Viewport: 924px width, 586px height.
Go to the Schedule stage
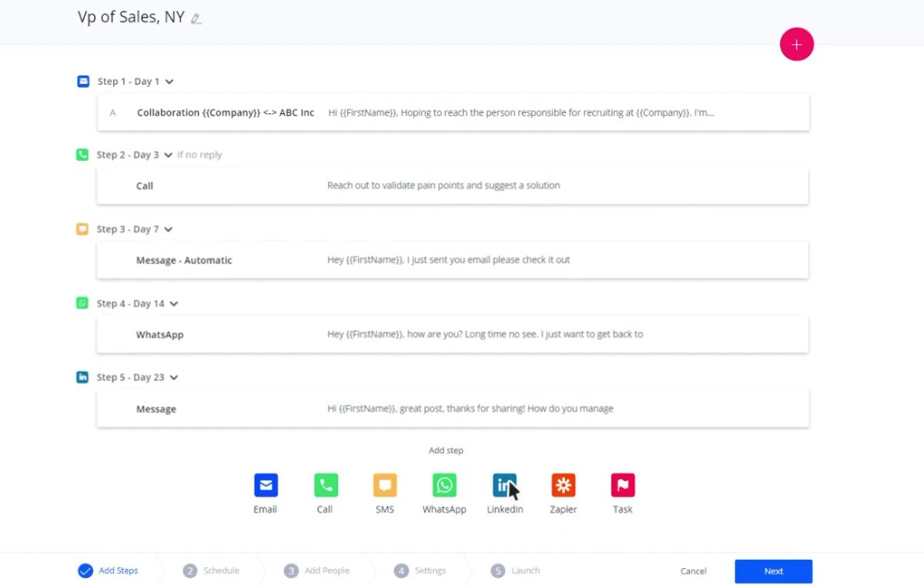pyautogui.click(x=211, y=571)
